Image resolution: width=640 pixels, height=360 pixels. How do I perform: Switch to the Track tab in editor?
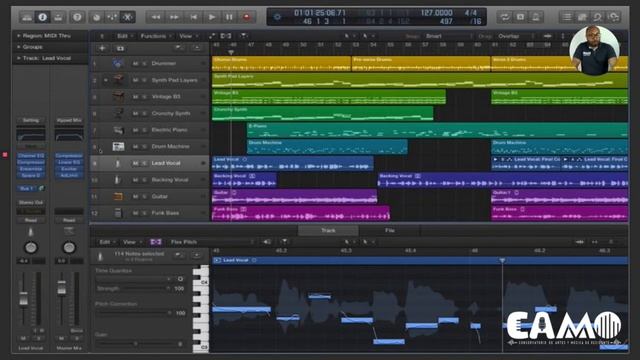click(328, 231)
